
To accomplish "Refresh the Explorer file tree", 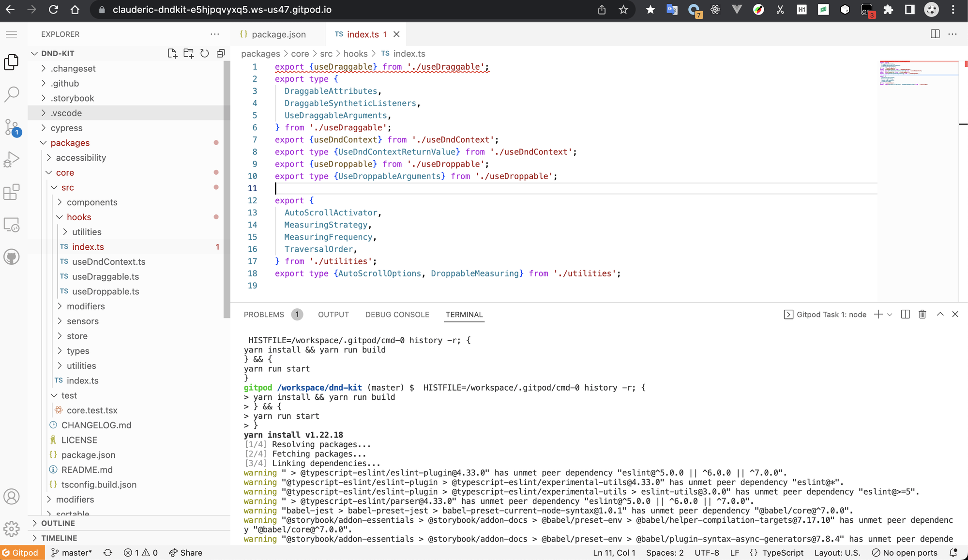I will [205, 53].
